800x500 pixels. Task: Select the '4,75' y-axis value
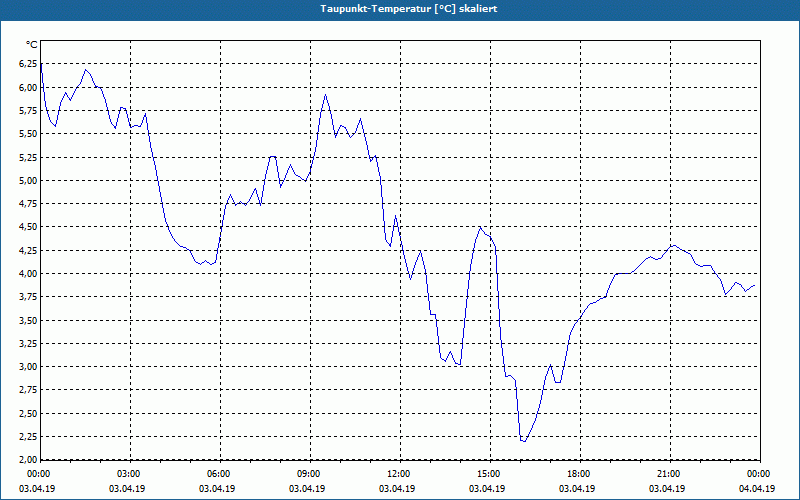pyautogui.click(x=28, y=204)
